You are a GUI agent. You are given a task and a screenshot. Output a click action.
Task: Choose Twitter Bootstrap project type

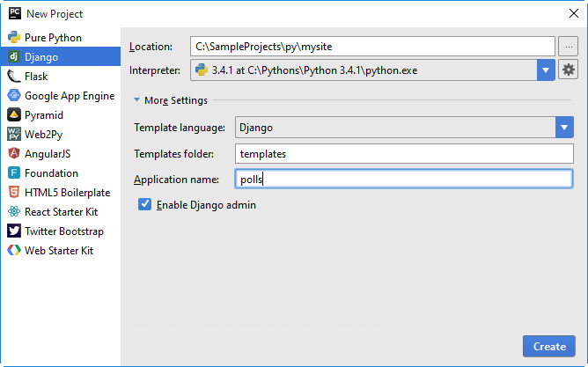(x=61, y=231)
